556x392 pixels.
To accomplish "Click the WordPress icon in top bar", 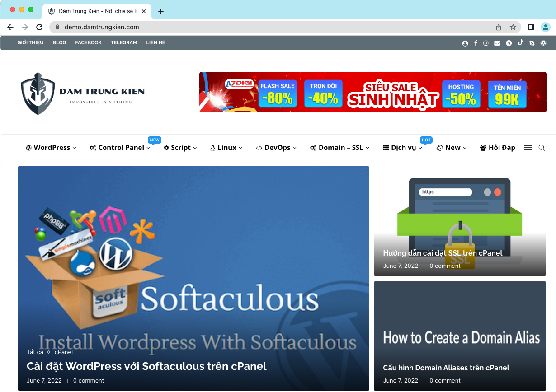I will pos(543,43).
